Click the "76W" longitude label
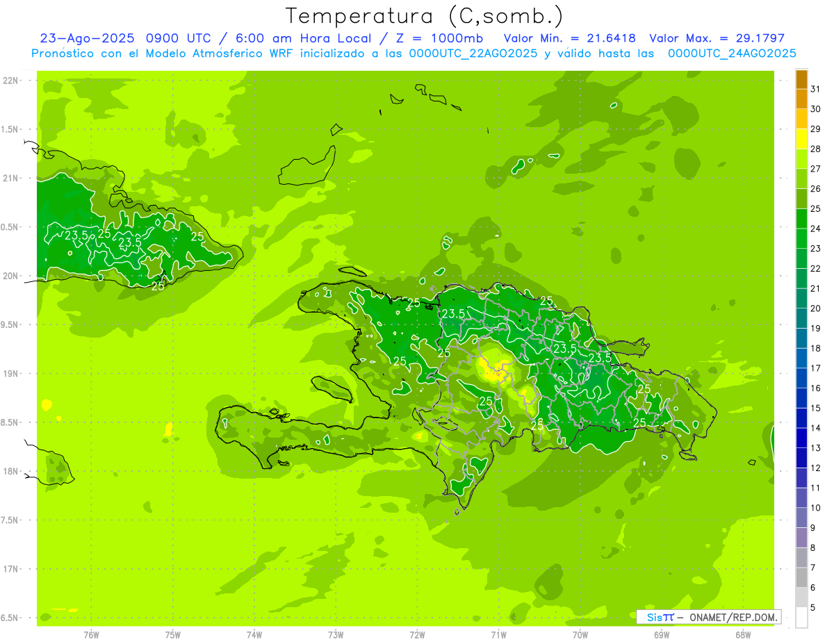834x644 pixels. [x=91, y=635]
